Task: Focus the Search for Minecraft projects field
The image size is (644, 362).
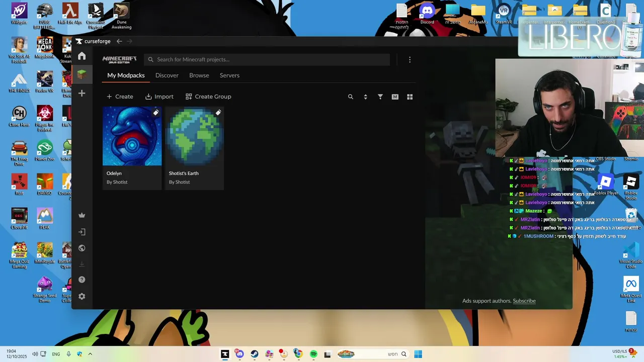Action: pos(267,59)
